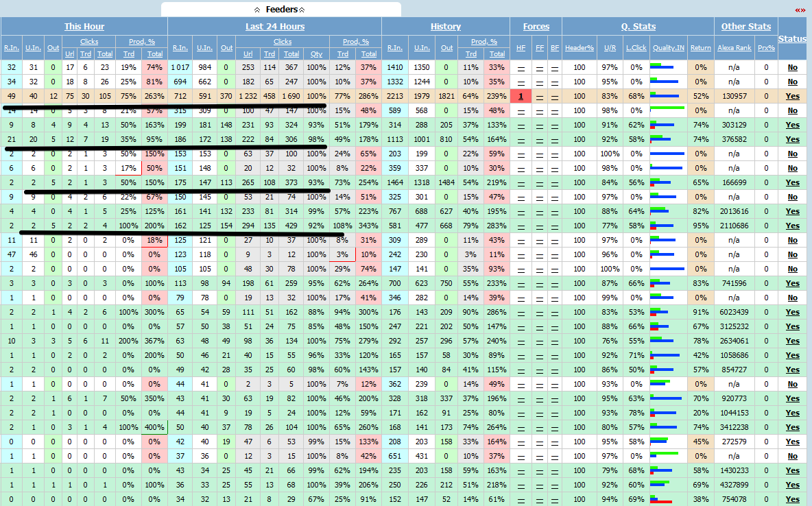This screenshot has height=506, width=812.
Task: Sort feeders by Alexa Rank
Action: [x=735, y=47]
